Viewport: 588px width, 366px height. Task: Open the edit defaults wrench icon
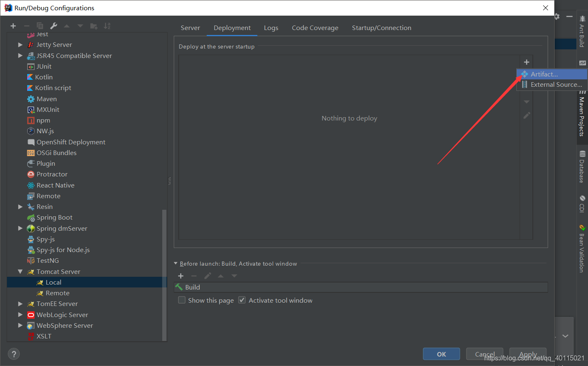54,26
